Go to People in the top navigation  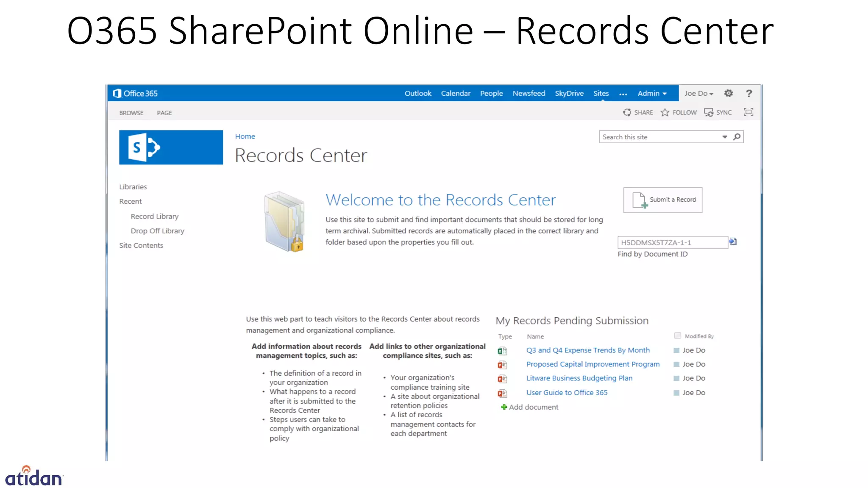(491, 93)
